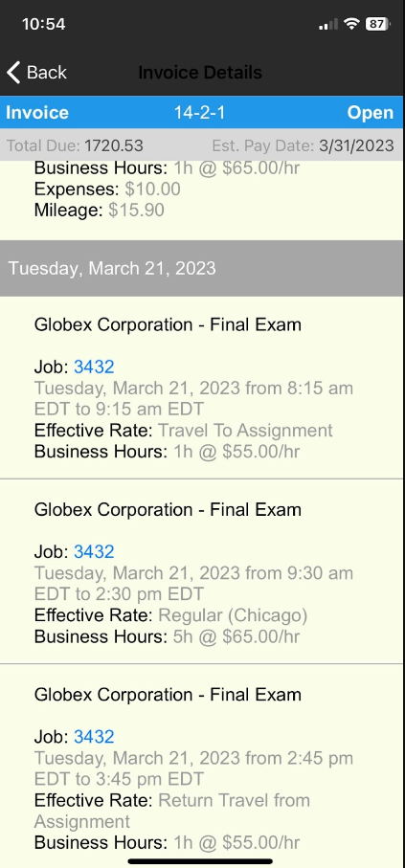Tap the Mileage $15.90 line

click(100, 211)
